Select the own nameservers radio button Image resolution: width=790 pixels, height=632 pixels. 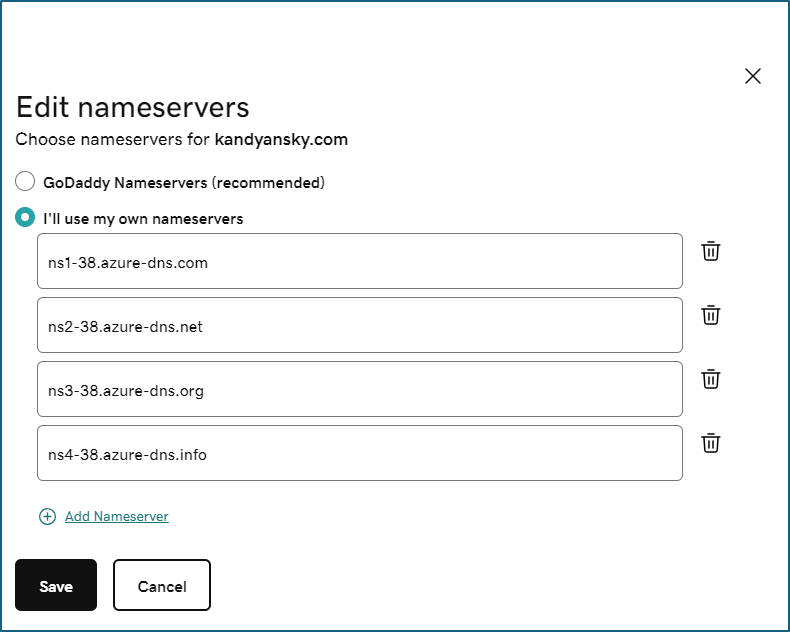(x=25, y=217)
